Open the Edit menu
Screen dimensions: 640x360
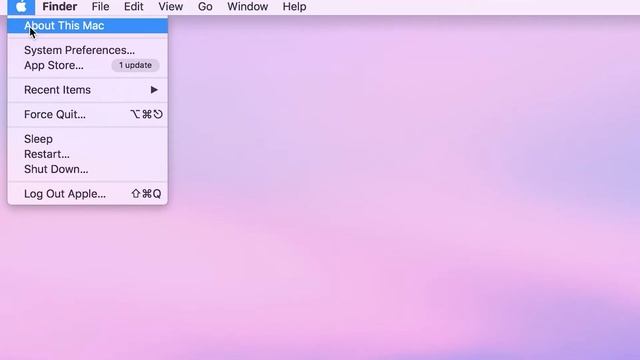[133, 7]
